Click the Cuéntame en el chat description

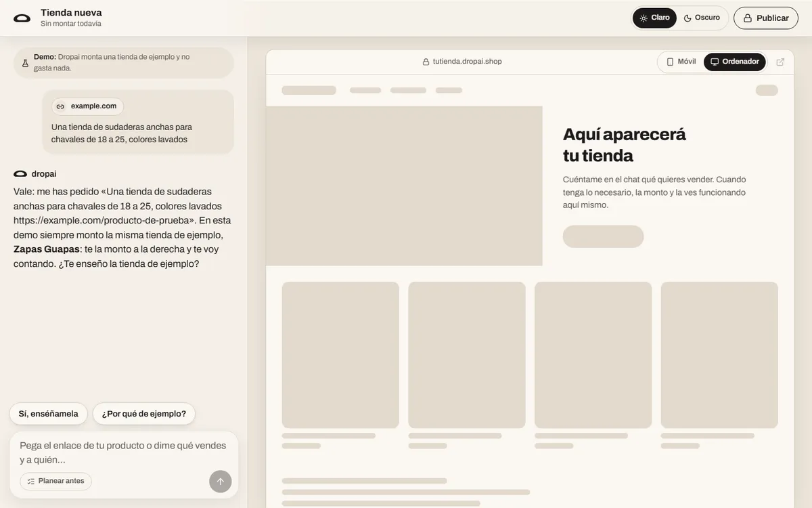tap(654, 192)
